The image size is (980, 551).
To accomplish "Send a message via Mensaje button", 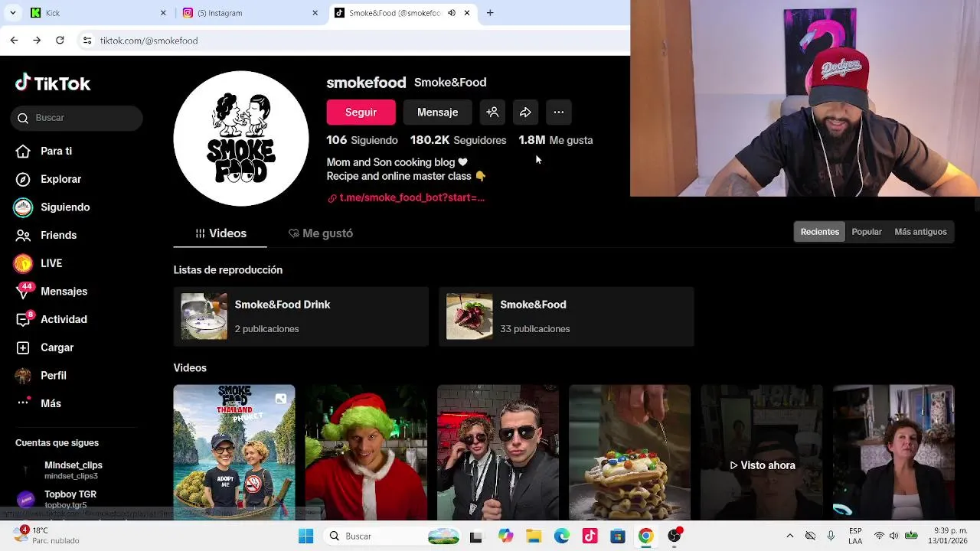I will coord(437,112).
